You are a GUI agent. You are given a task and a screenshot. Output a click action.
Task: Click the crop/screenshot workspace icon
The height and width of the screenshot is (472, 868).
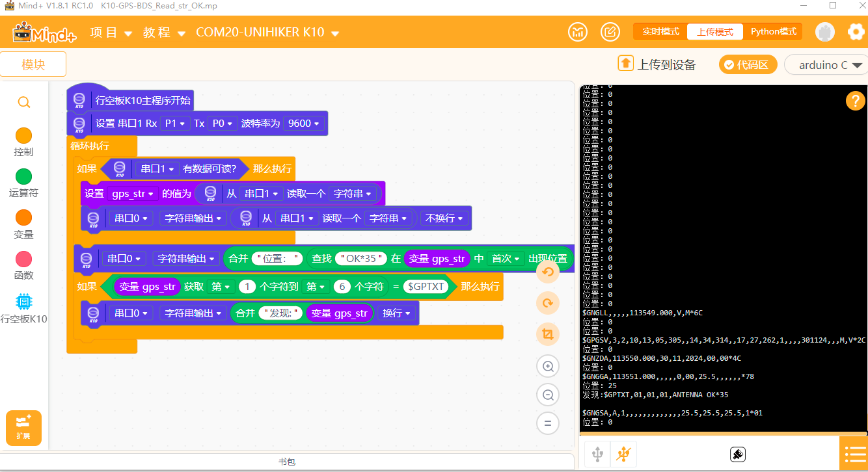pyautogui.click(x=548, y=334)
